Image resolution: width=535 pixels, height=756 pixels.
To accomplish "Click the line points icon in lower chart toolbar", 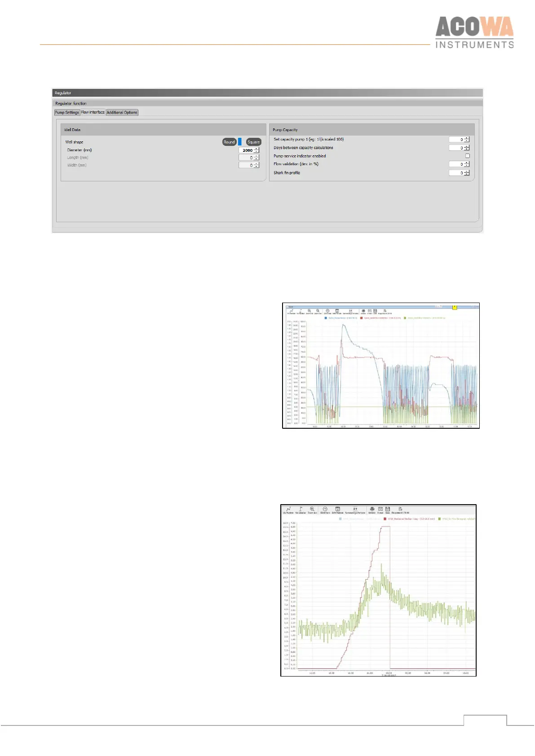I will (288, 509).
